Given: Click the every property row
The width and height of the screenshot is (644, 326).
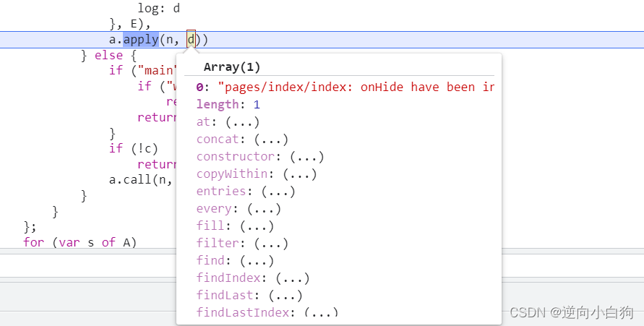Looking at the screenshot, I should coord(239,209).
